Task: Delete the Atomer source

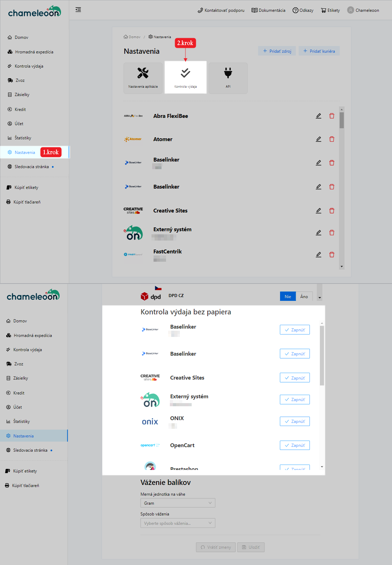Action: coord(332,139)
